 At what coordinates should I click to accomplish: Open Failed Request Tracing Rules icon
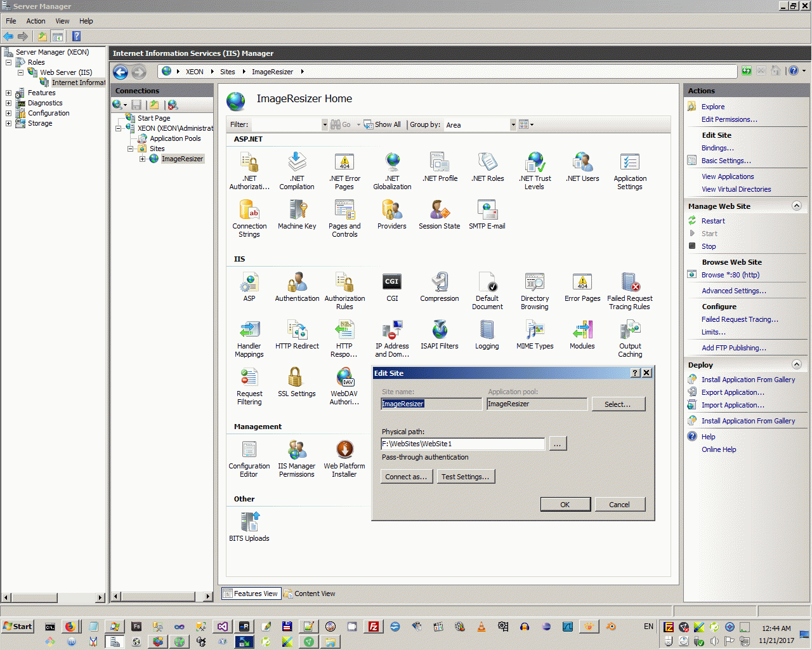(630, 291)
